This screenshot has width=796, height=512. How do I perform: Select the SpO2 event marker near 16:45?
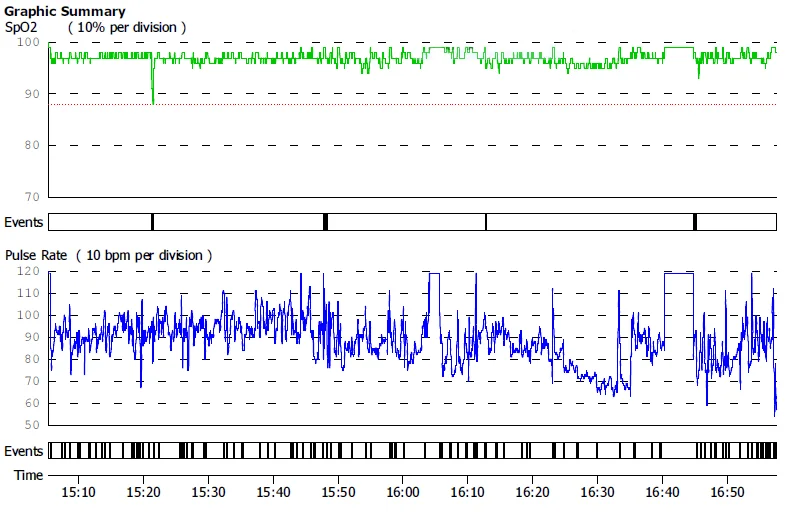pos(695,222)
